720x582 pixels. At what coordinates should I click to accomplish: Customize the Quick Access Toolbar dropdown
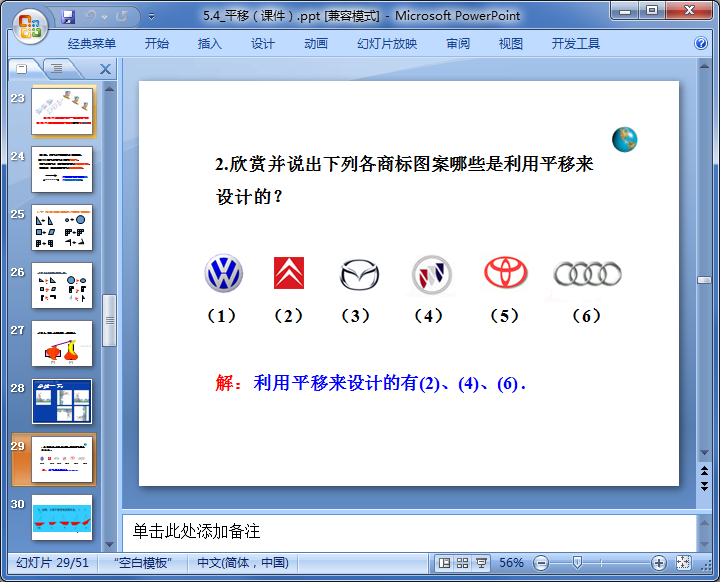[x=151, y=17]
